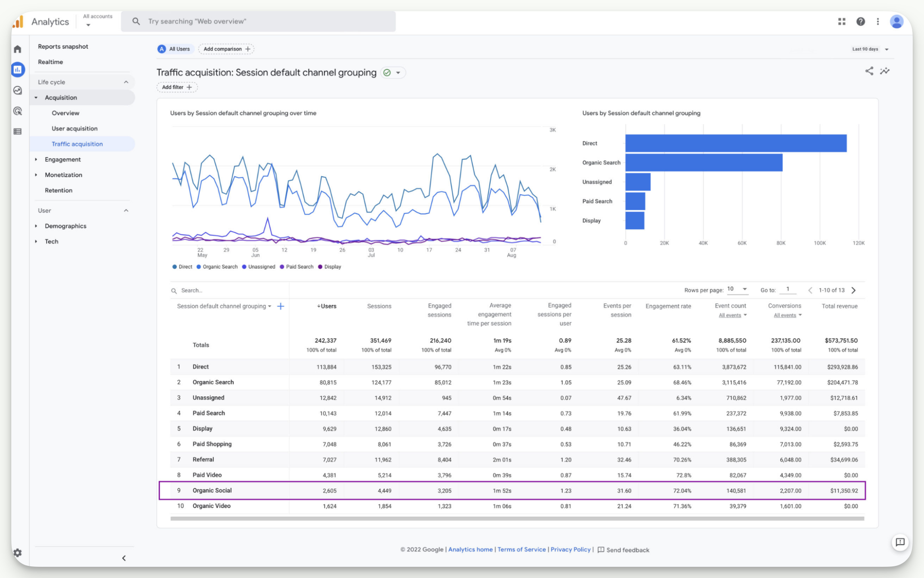
Task: Open the Google apps grid icon
Action: point(841,21)
